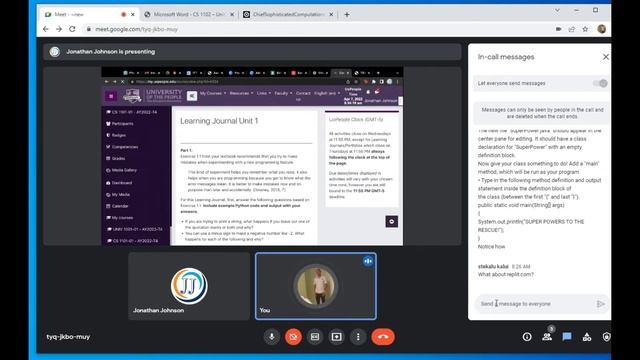Close the Microsoft Word browser tab
Image resolution: width=640 pixels, height=360 pixels.
[232, 14]
